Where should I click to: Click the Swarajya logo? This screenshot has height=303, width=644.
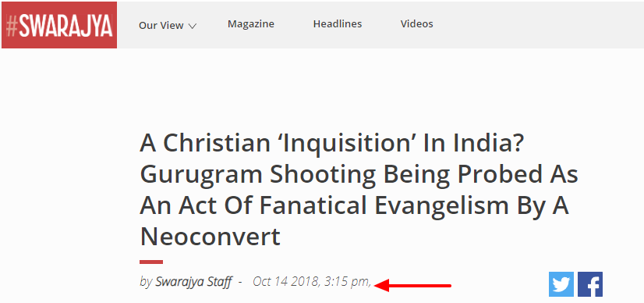click(59, 25)
